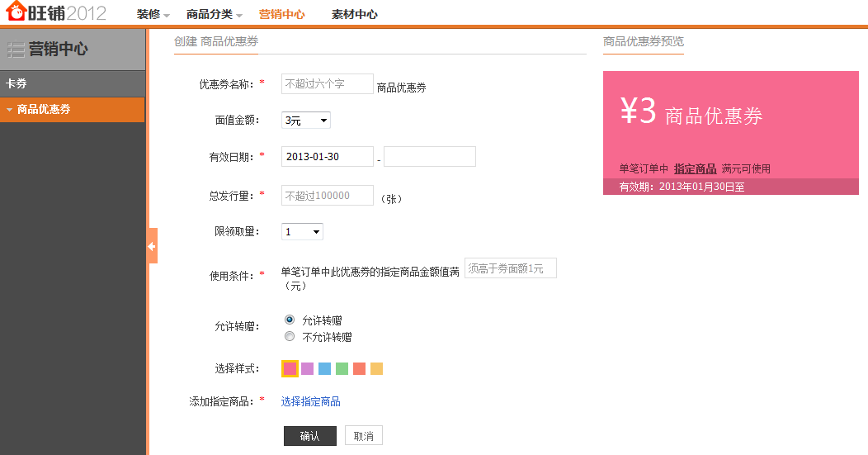The width and height of the screenshot is (868, 455).
Task: Choose the green coupon style swatch
Action: [342, 368]
